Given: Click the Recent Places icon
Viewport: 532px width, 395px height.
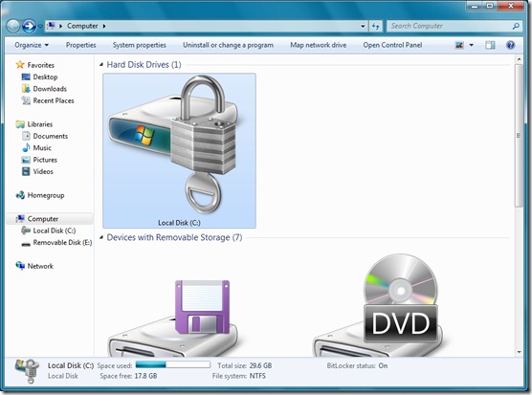Looking at the screenshot, I should click(26, 100).
